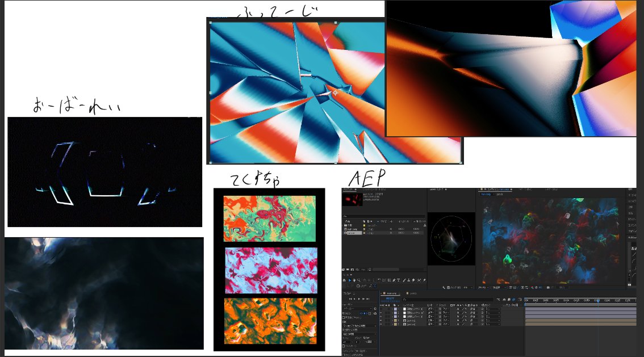Open Project panel tab
This screenshot has width=644, height=357.
pyautogui.click(x=348, y=189)
